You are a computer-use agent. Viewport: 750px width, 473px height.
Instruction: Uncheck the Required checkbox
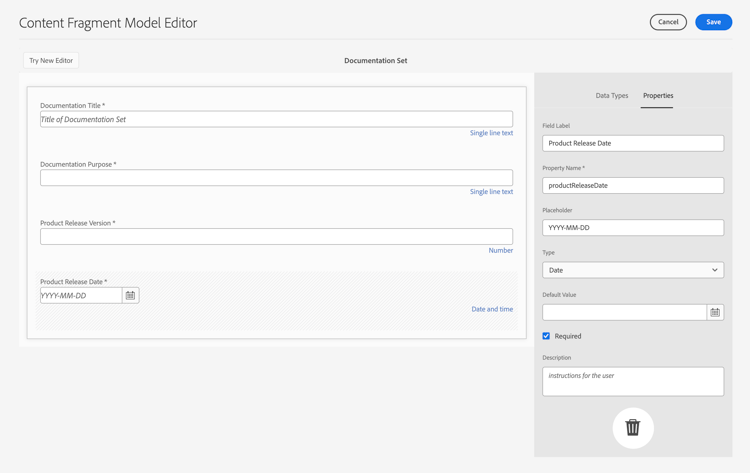pos(546,336)
